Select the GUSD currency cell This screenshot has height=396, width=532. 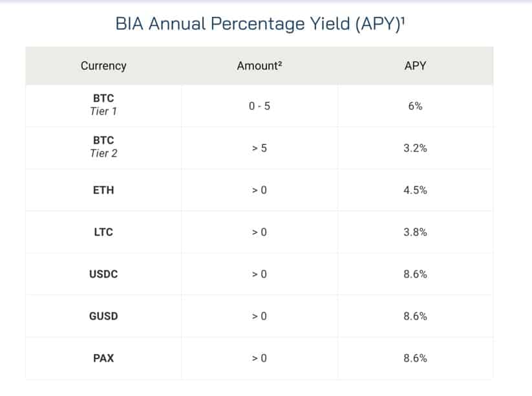103,316
